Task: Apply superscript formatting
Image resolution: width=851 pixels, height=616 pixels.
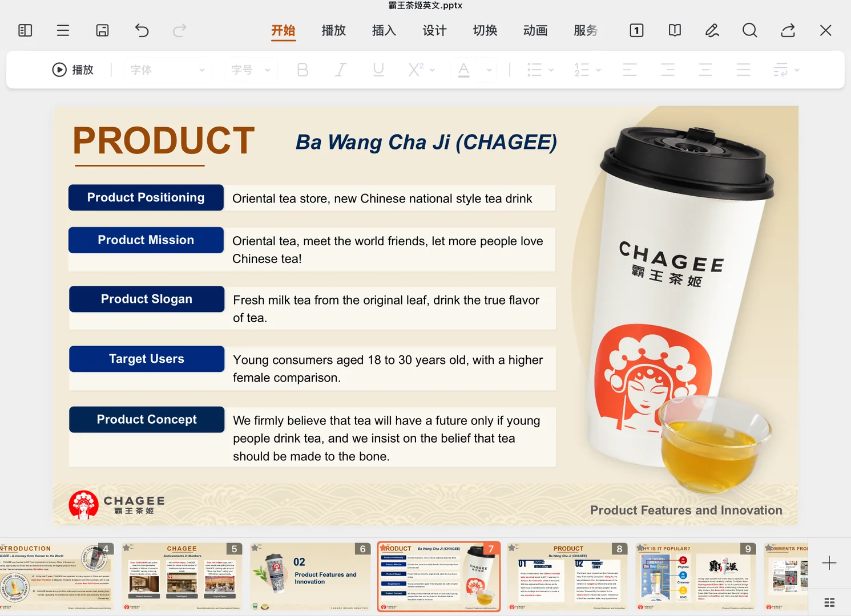Action: (416, 70)
